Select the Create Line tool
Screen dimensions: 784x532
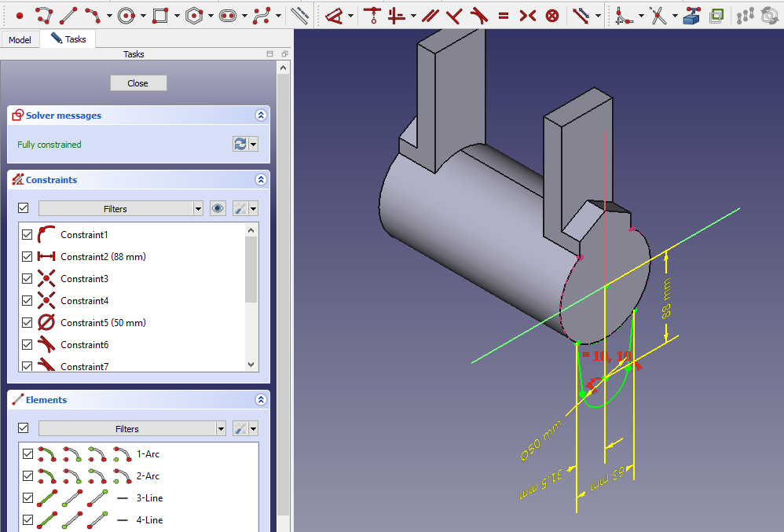pyautogui.click(x=68, y=15)
